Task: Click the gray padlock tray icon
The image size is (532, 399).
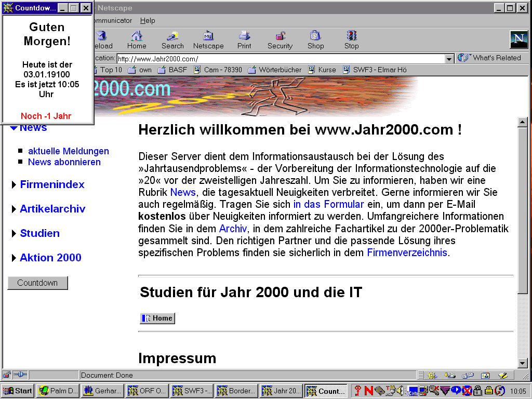Action: (x=478, y=391)
